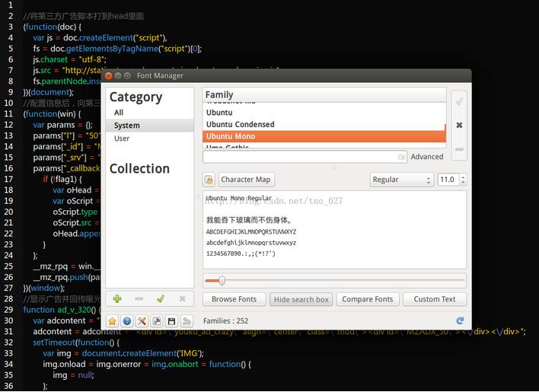Click the green plus add collection icon
The image size is (539, 392).
[117, 299]
